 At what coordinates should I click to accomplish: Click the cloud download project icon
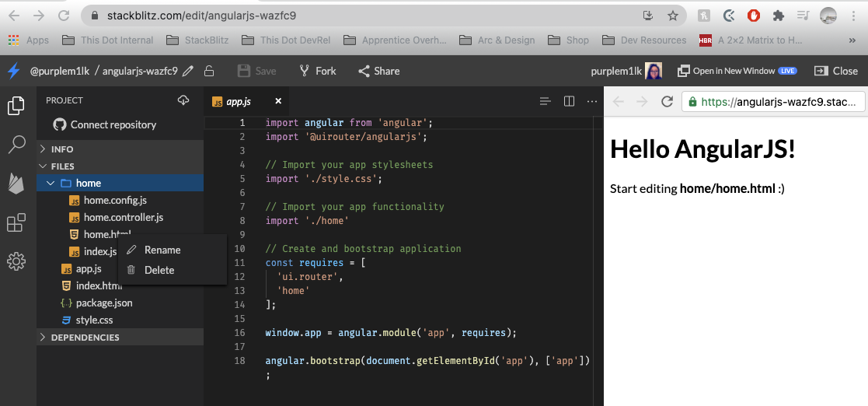coord(183,100)
